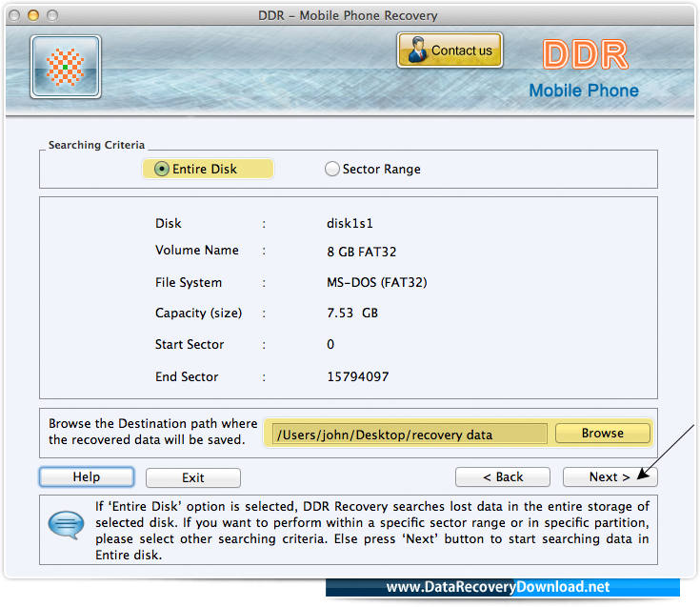Go back with the < Back button
The image size is (700, 607).
point(503,476)
